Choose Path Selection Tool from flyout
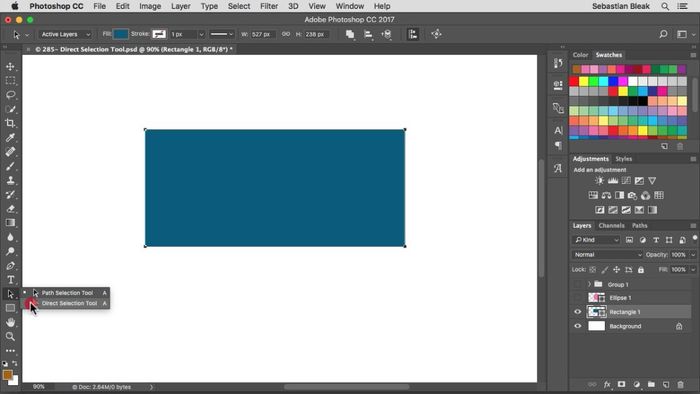700x394 pixels. [67, 293]
